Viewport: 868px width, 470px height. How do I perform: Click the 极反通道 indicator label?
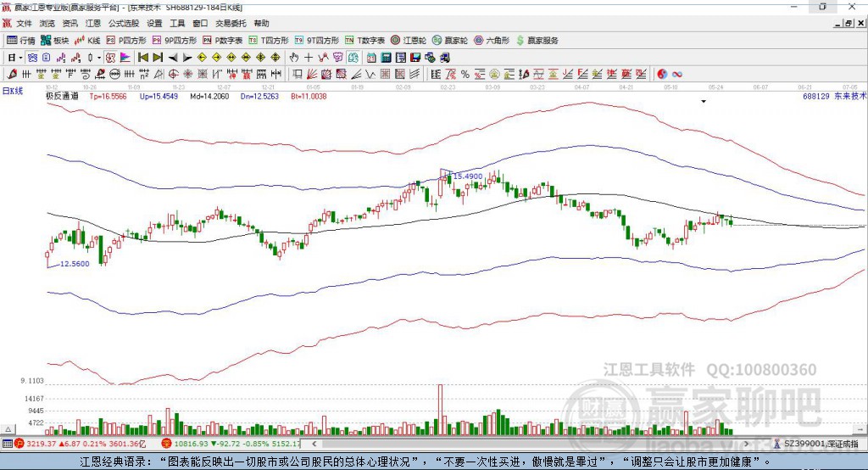(62, 96)
